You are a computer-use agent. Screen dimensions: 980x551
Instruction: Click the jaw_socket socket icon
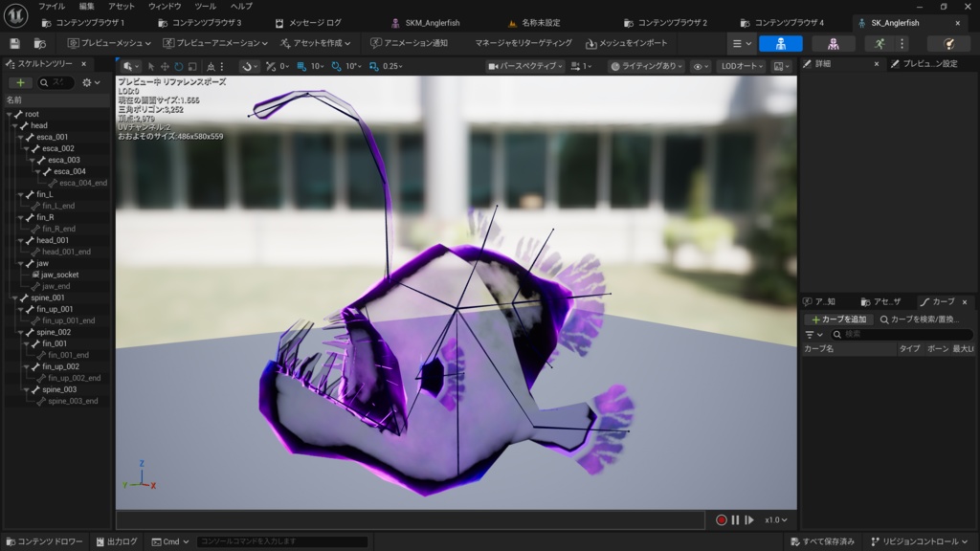coord(35,275)
